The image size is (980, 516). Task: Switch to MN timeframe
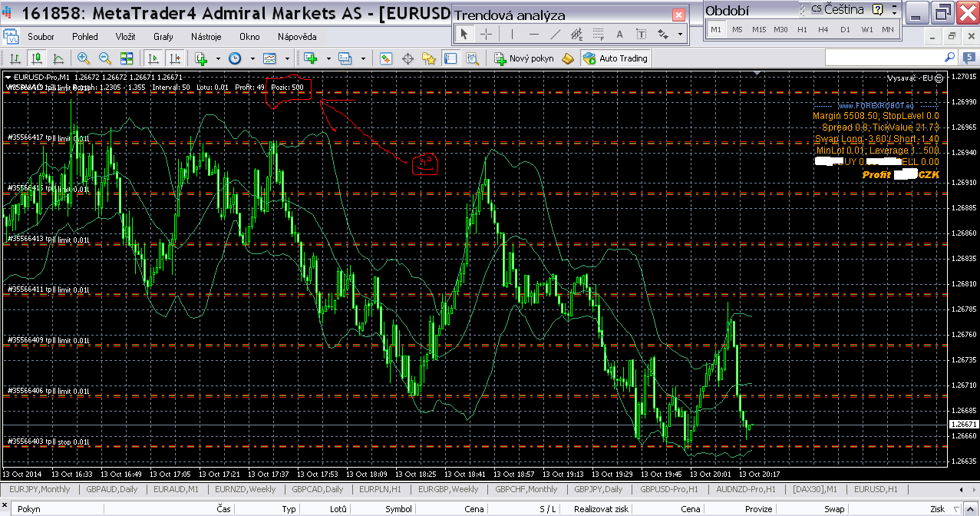(888, 29)
